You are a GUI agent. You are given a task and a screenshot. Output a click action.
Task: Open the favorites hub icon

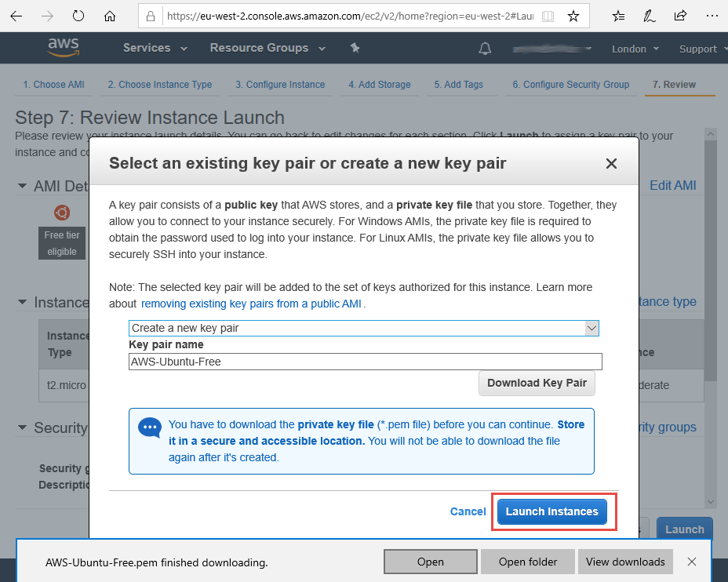pyautogui.click(x=618, y=16)
